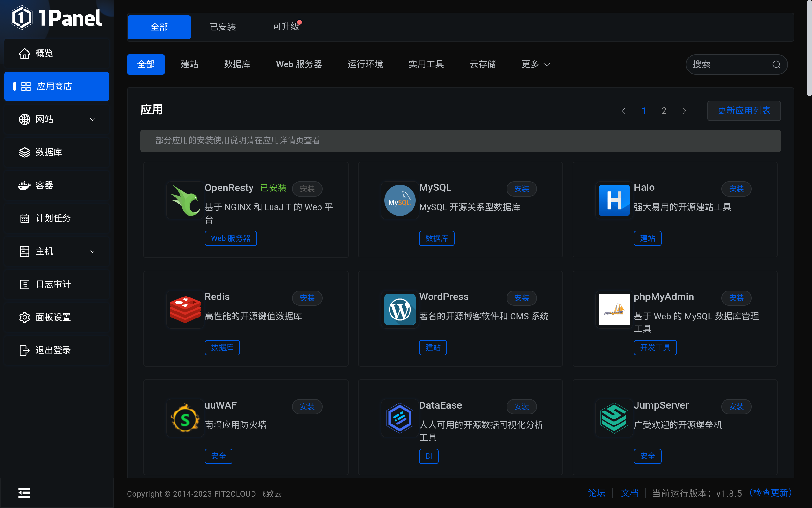Click Redis's 数据库 tag
The width and height of the screenshot is (812, 508).
pyautogui.click(x=222, y=347)
